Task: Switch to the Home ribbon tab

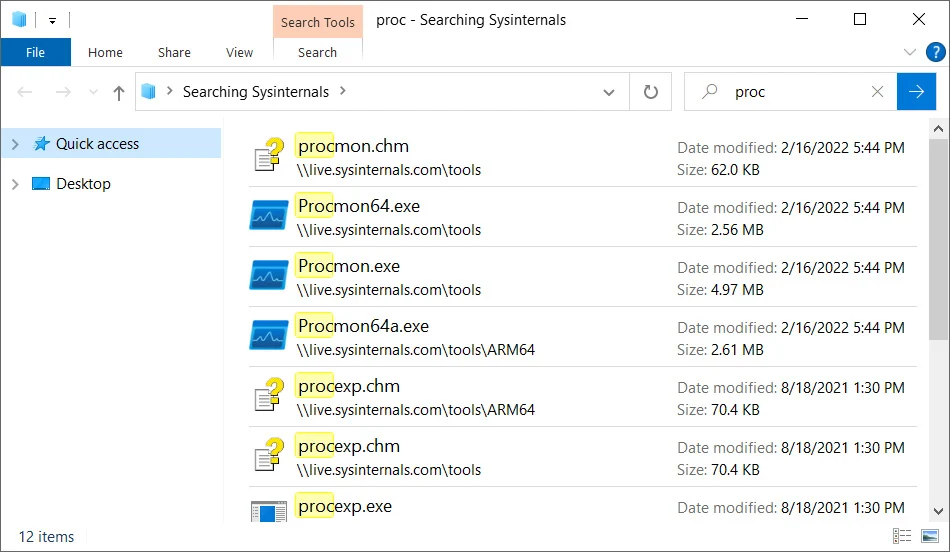Action: (x=105, y=52)
